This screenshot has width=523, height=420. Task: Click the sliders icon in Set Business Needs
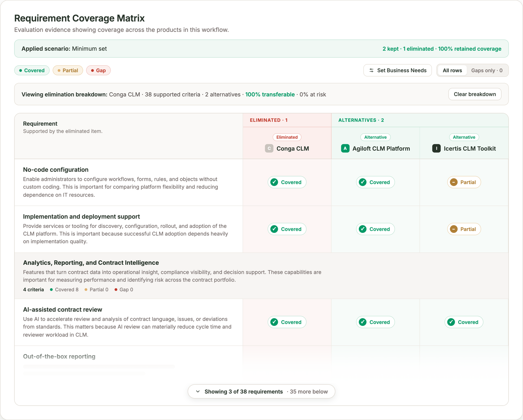click(371, 70)
